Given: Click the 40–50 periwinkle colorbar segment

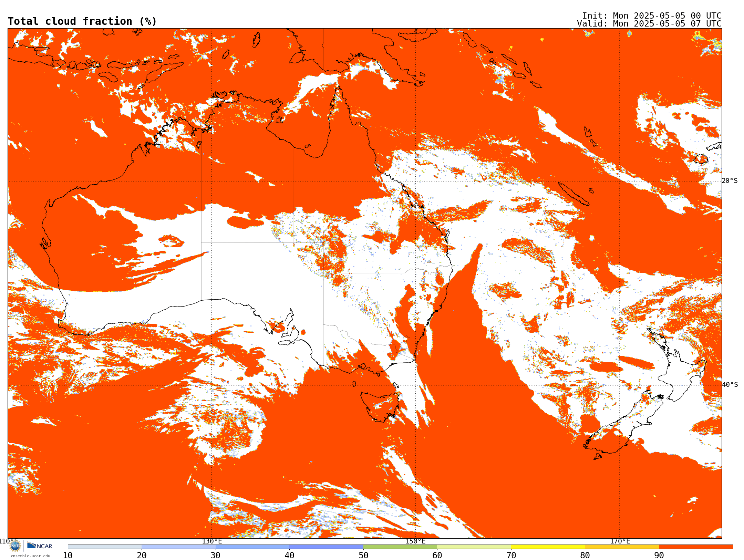Looking at the screenshot, I should click(x=326, y=547).
